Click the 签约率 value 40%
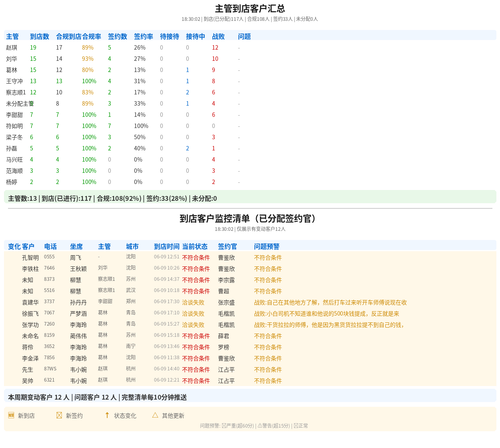Screen dimensions: 500x448 140,148
